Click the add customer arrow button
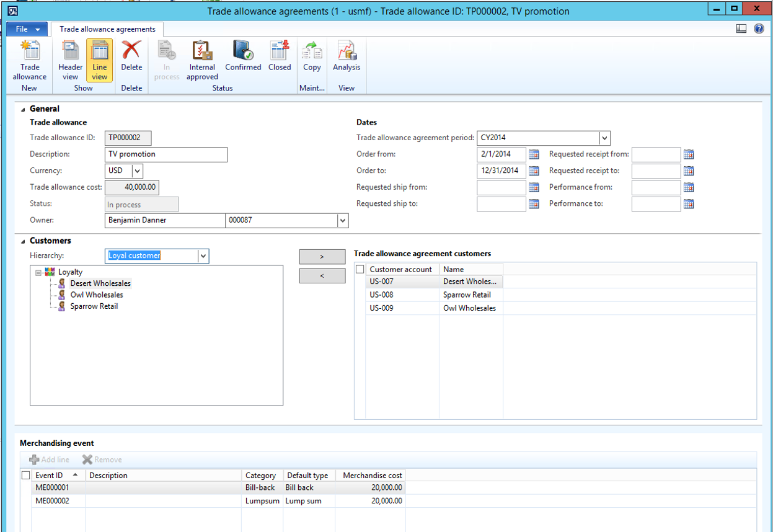The height and width of the screenshot is (532, 773). (x=322, y=257)
